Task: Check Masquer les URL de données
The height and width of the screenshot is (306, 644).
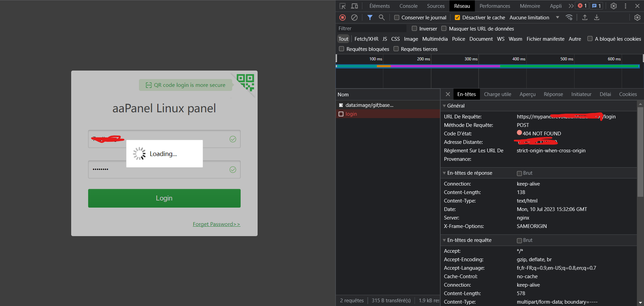Action: 444,28
